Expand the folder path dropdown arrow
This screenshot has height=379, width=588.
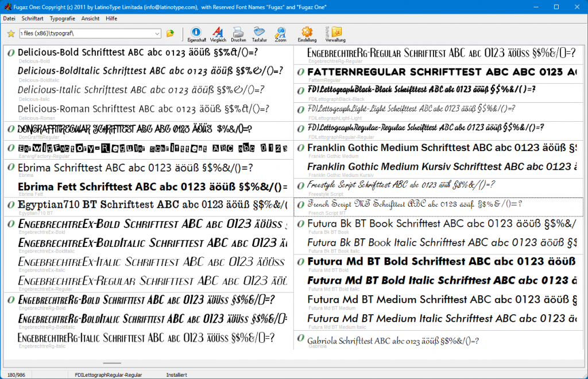157,34
